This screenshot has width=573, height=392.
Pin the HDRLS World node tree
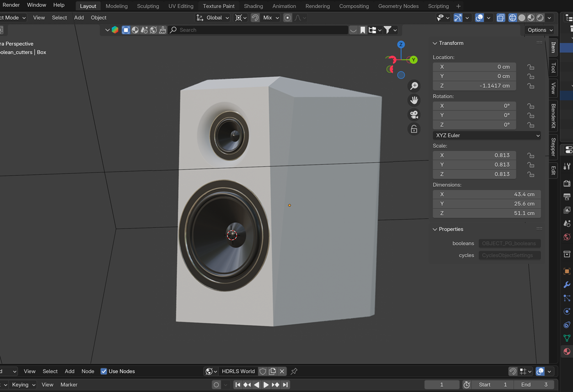pos(294,371)
